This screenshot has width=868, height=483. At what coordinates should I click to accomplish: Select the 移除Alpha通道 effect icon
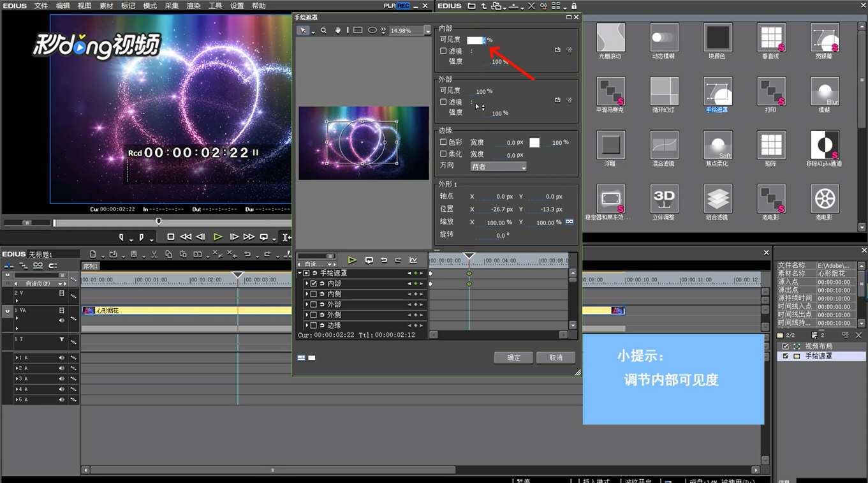(x=825, y=145)
